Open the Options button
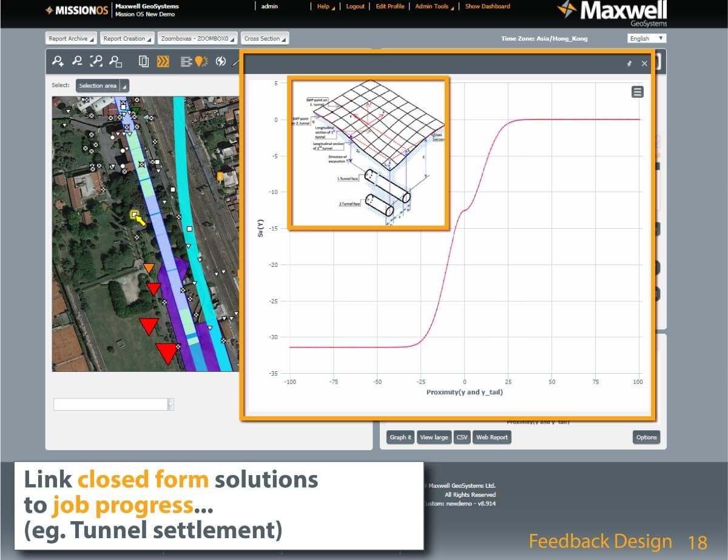728x560 pixels. (x=646, y=437)
